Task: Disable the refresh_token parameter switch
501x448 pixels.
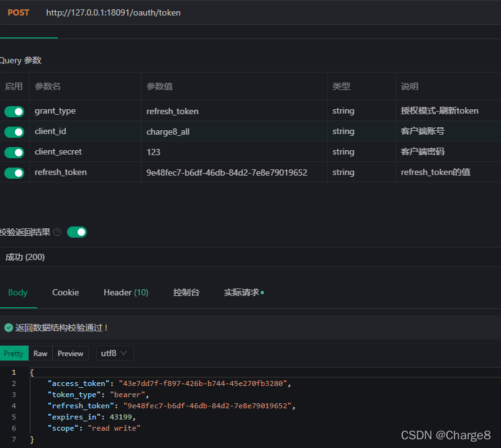Action: coord(14,173)
